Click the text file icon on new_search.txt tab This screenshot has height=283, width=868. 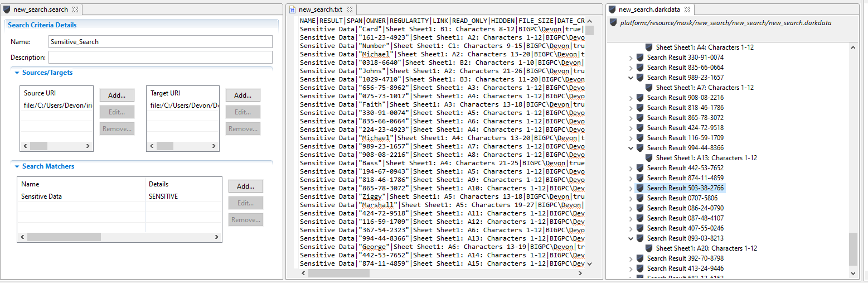(293, 9)
